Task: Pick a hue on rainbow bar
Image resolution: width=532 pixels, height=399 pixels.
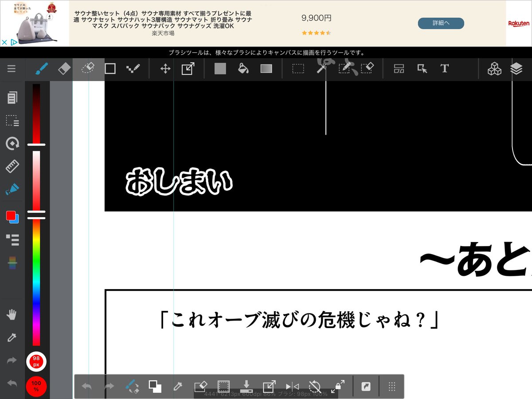Action: point(36,283)
